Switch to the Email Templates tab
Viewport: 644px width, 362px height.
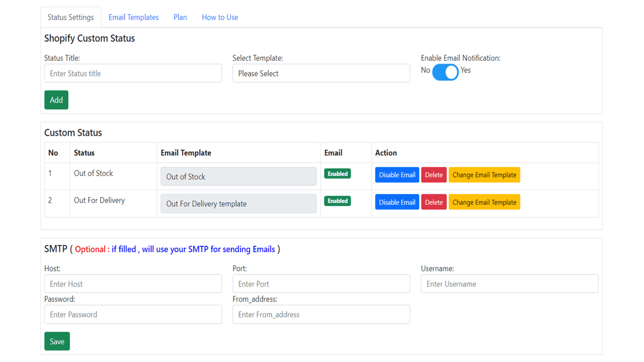[x=133, y=17]
